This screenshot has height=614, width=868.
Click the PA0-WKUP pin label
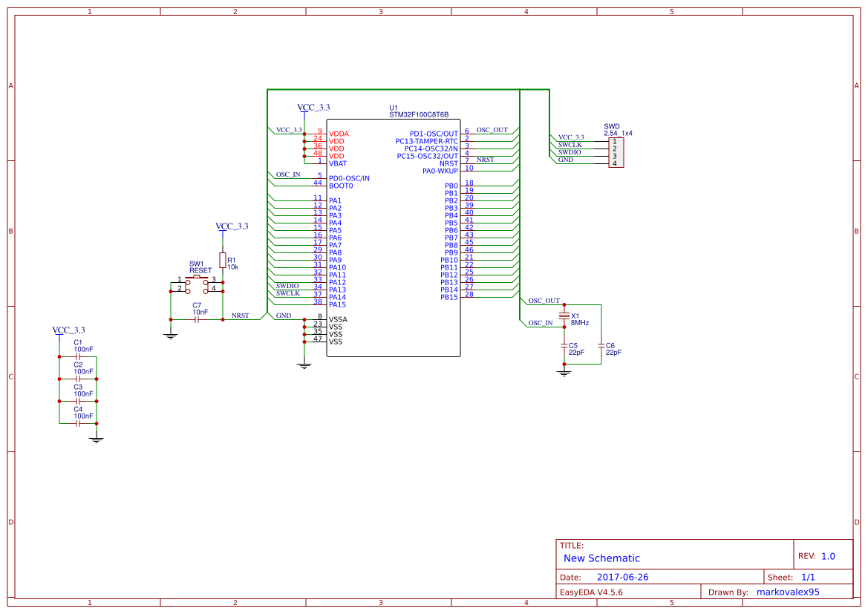pyautogui.click(x=440, y=171)
